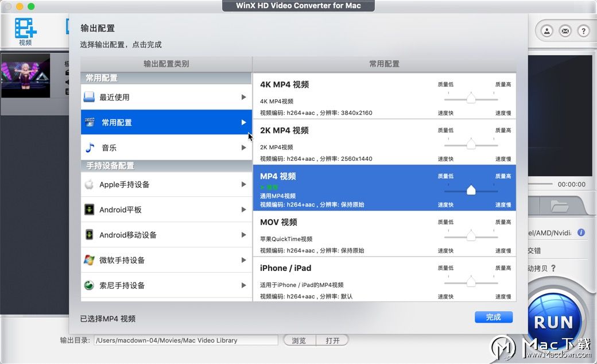Click the output directory path field
This screenshot has width=597, height=364.
186,340
